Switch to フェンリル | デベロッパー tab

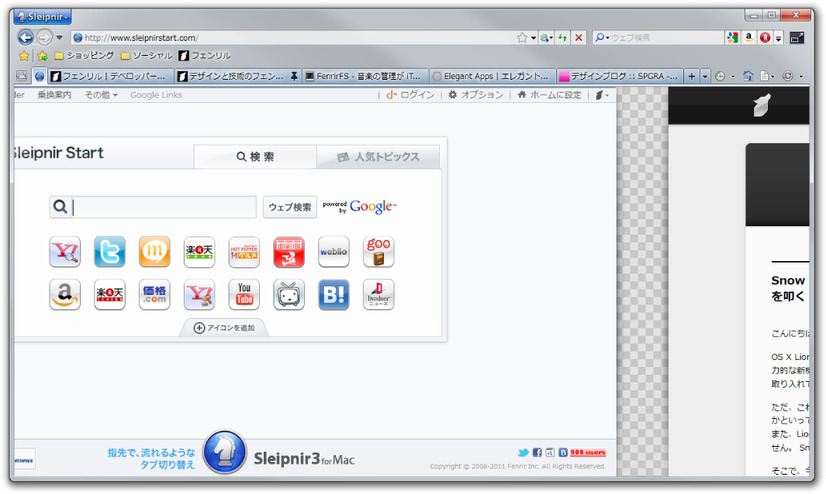point(111,76)
